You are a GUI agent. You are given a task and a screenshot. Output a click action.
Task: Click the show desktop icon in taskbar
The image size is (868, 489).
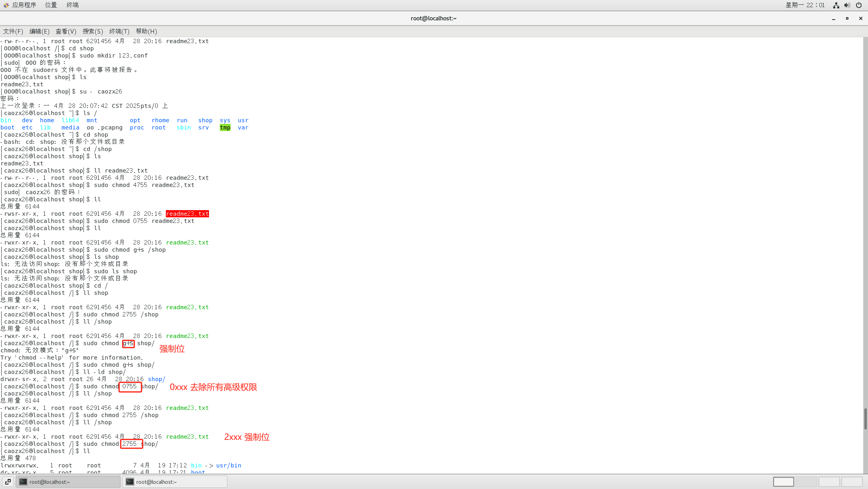point(8,482)
